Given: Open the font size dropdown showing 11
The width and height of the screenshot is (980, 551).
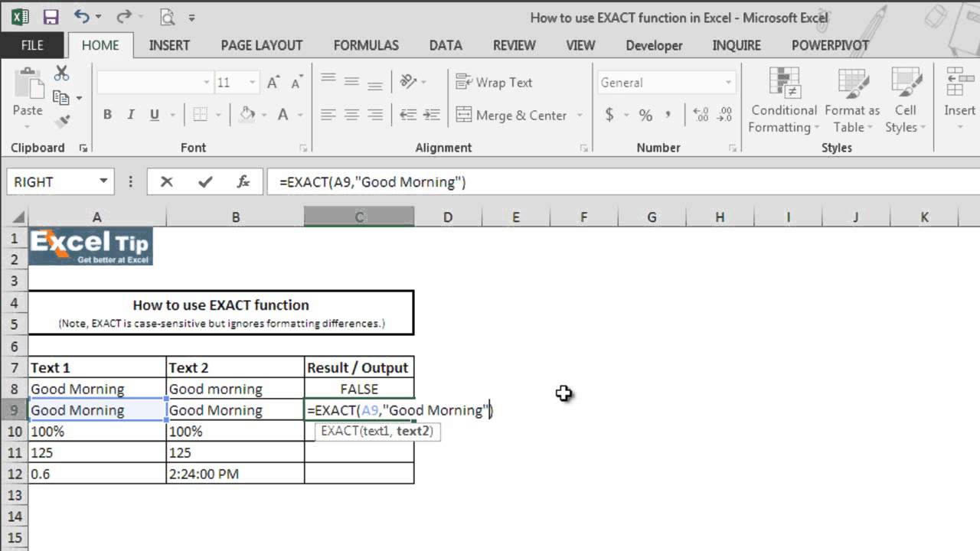Looking at the screenshot, I should 253,83.
